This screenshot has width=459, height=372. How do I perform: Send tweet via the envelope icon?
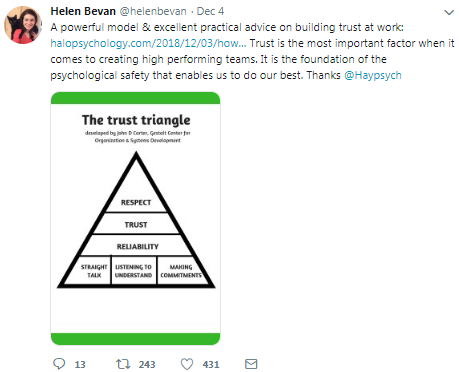251,364
